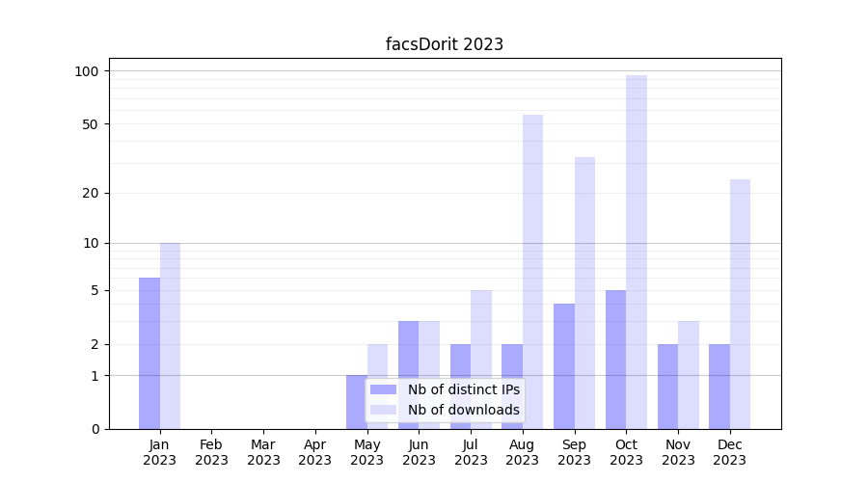Select the 0 tick label on y-axis
The image size is (868, 482).
coord(95,429)
